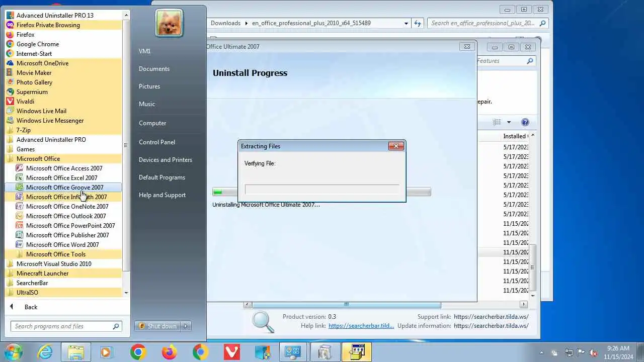This screenshot has width=644, height=362.
Task: Click Search en_office_professional_plus box in Explorer
Action: tap(488, 23)
